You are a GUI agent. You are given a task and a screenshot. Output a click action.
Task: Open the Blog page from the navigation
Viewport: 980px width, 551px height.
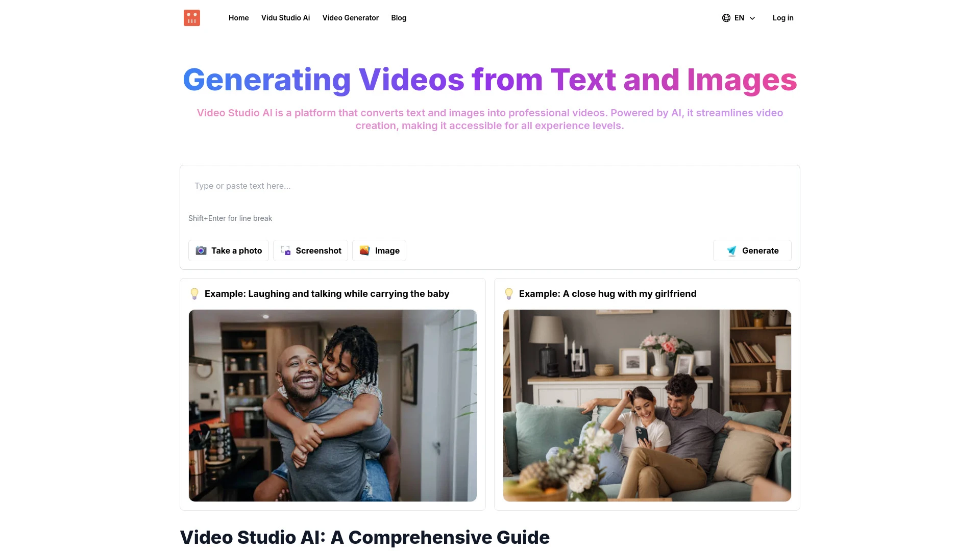[399, 18]
